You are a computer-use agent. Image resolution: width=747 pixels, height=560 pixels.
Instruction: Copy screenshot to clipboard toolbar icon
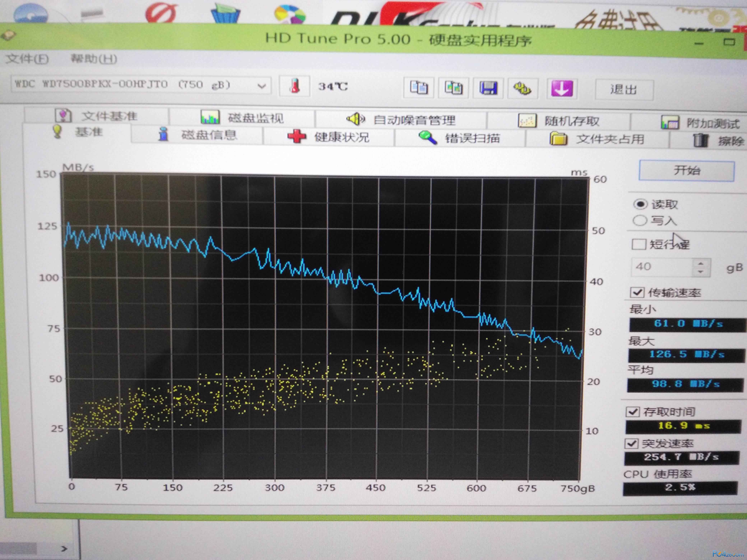453,88
